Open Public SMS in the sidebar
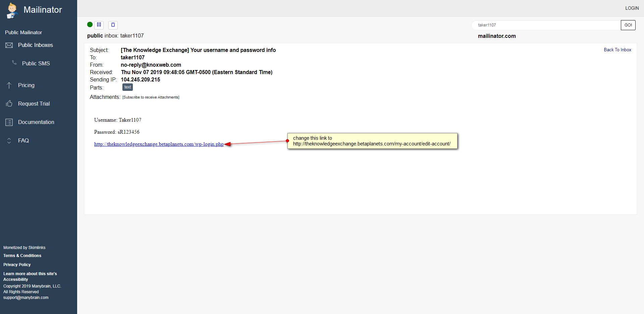Viewport: 644px width, 314px height. [x=36, y=64]
